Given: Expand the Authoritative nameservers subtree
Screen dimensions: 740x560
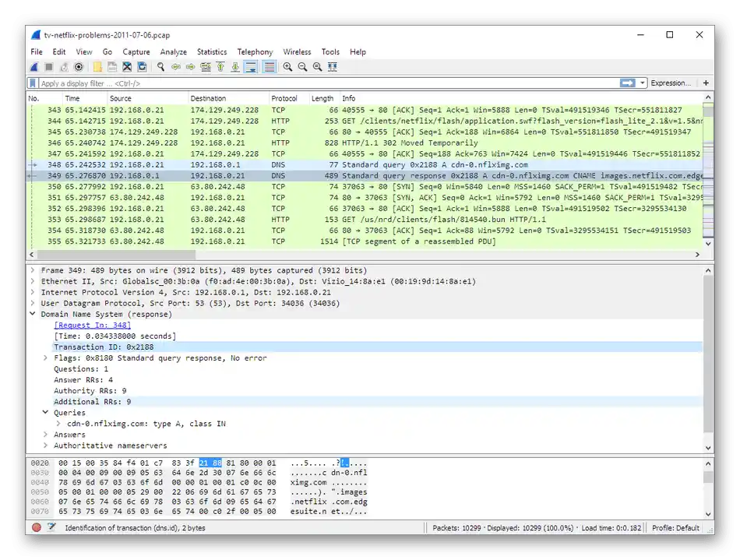Looking at the screenshot, I should click(x=45, y=446).
